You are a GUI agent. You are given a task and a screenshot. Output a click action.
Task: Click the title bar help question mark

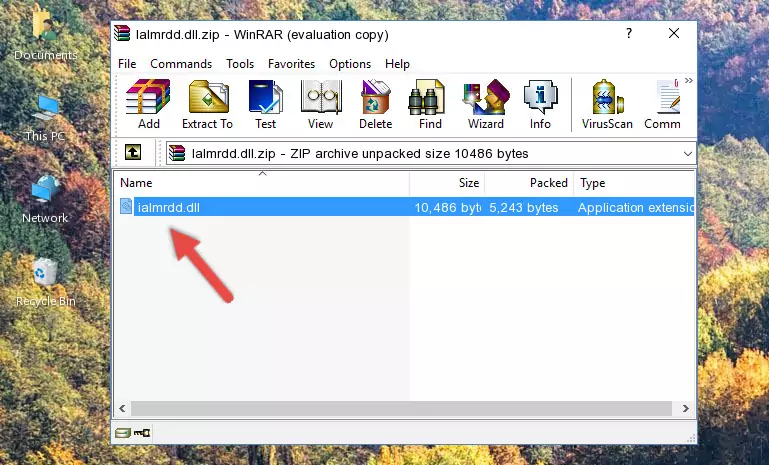[x=629, y=33]
